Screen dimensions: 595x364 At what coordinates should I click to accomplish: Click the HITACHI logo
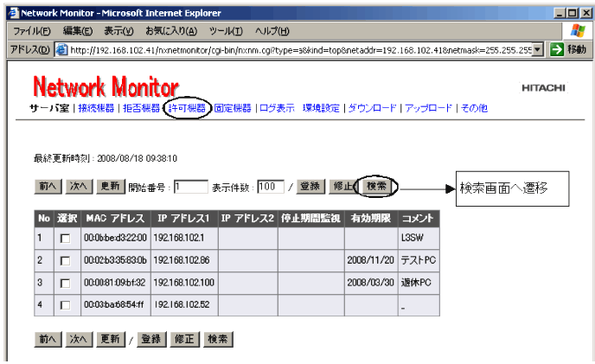pyautogui.click(x=543, y=88)
